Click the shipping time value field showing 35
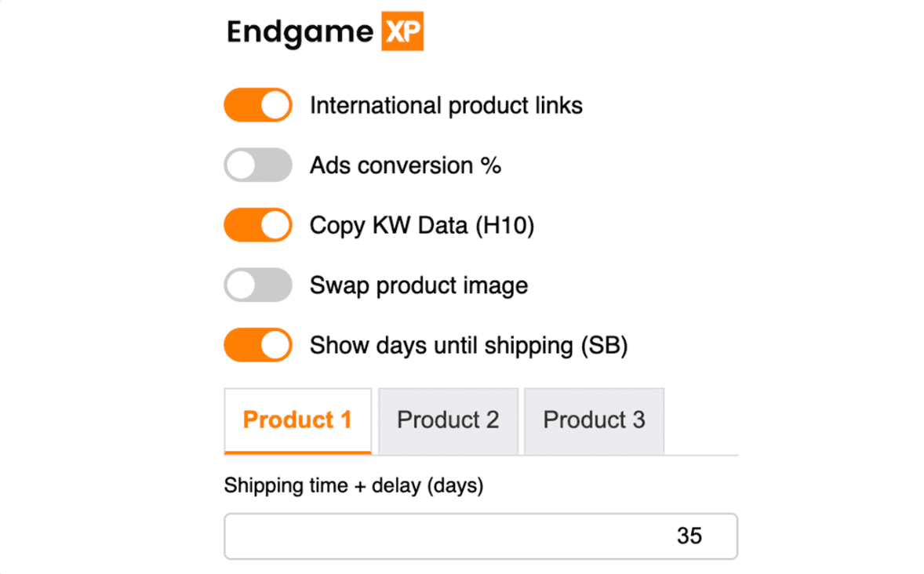924x574 pixels. click(x=481, y=536)
